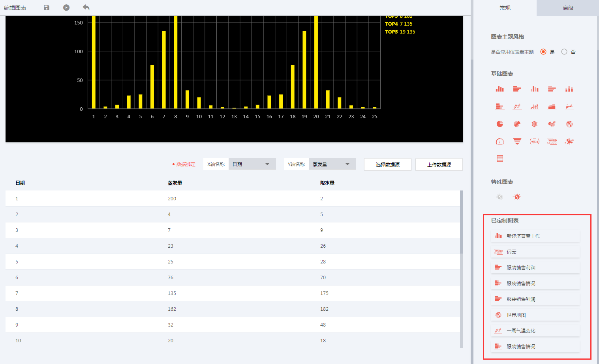
Task: Click the 已定制图表 section heading
Action: 505,220
